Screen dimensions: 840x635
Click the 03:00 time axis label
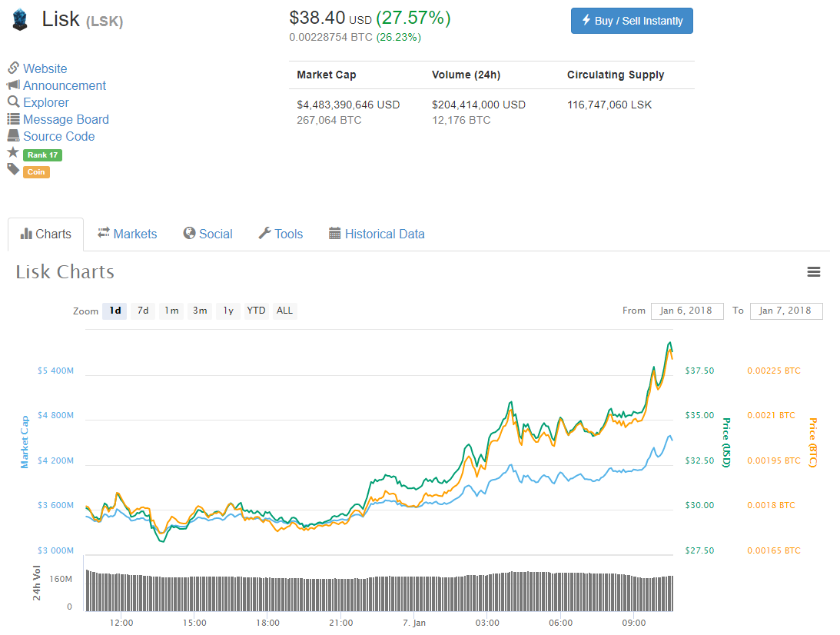coord(487,623)
